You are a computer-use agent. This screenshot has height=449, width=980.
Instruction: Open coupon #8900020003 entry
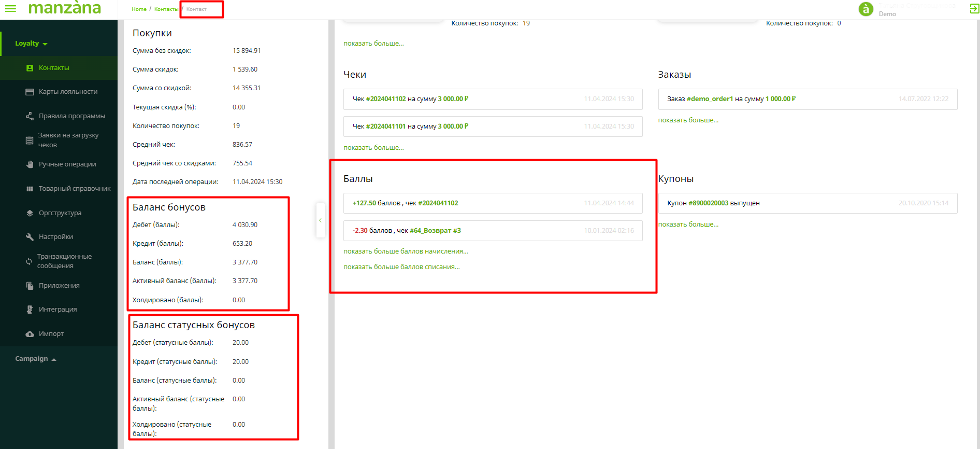point(708,203)
